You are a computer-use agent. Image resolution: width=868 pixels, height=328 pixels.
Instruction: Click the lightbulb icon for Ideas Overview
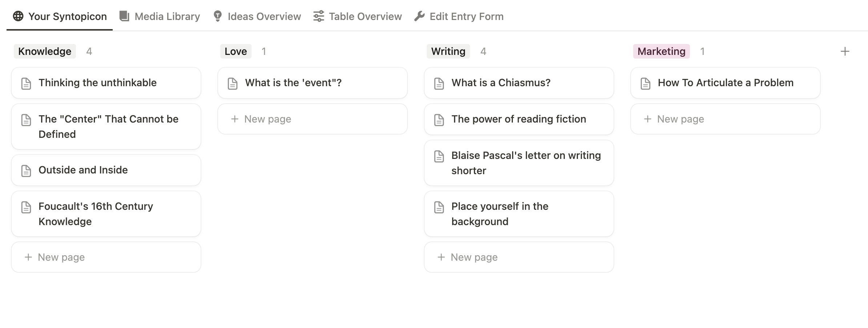(217, 16)
